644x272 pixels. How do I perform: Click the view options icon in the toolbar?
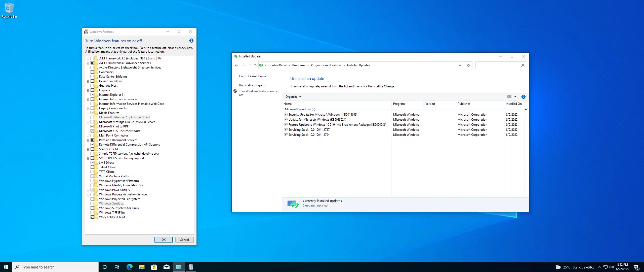point(509,97)
